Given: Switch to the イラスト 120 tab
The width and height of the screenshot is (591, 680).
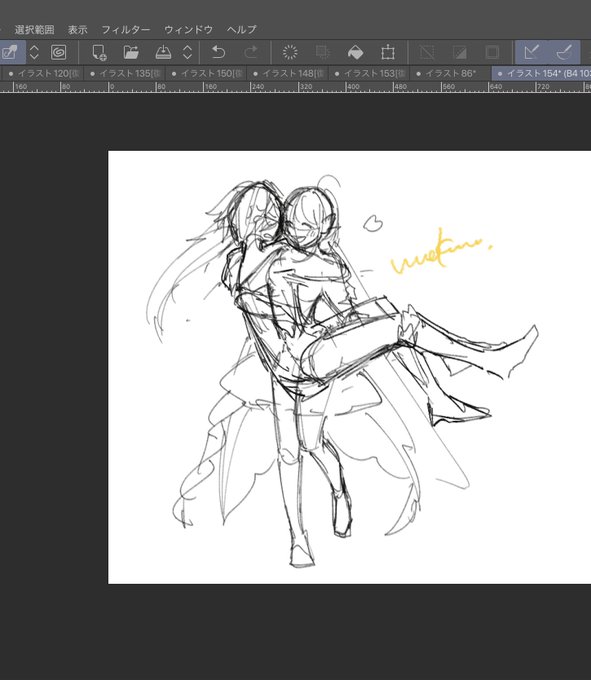Looking at the screenshot, I should (x=43, y=73).
